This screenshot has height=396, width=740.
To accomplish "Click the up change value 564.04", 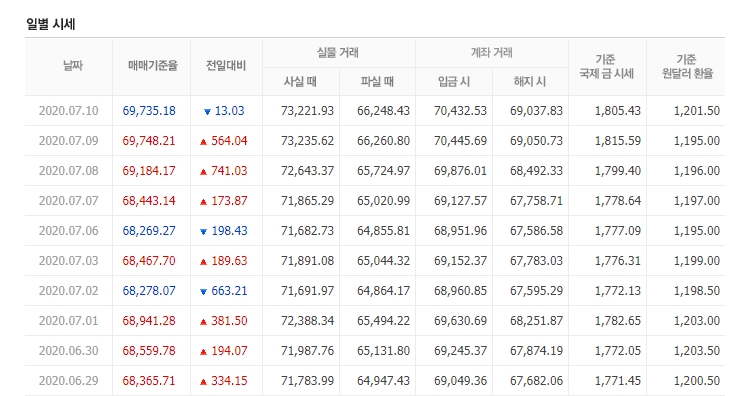I will coord(229,141).
